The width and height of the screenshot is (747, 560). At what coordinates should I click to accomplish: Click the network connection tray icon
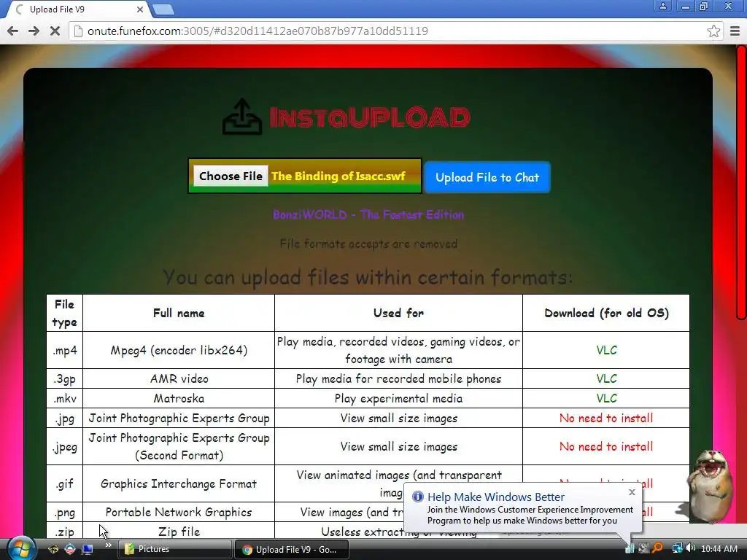[677, 548]
